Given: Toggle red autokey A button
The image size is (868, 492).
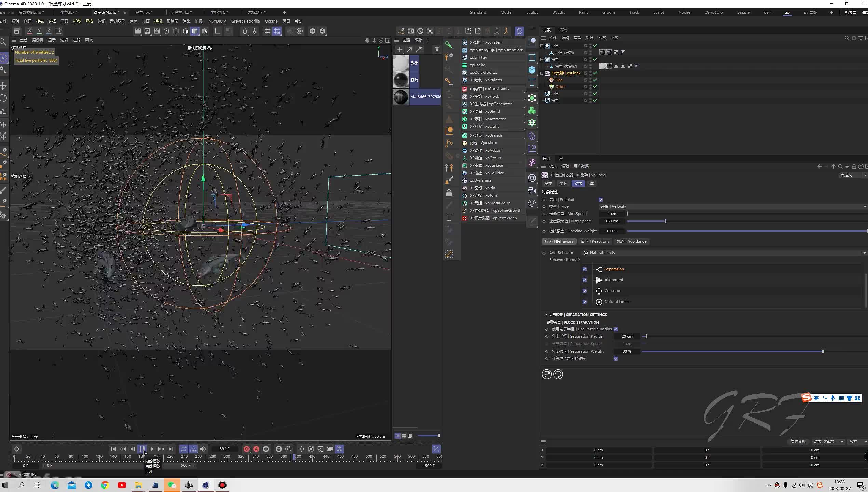Looking at the screenshot, I should click(x=256, y=449).
